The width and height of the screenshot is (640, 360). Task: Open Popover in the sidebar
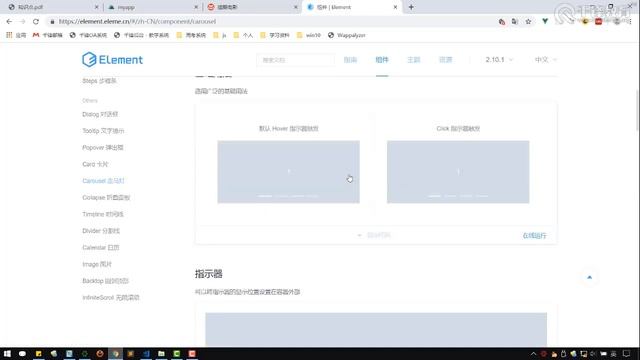[102, 147]
